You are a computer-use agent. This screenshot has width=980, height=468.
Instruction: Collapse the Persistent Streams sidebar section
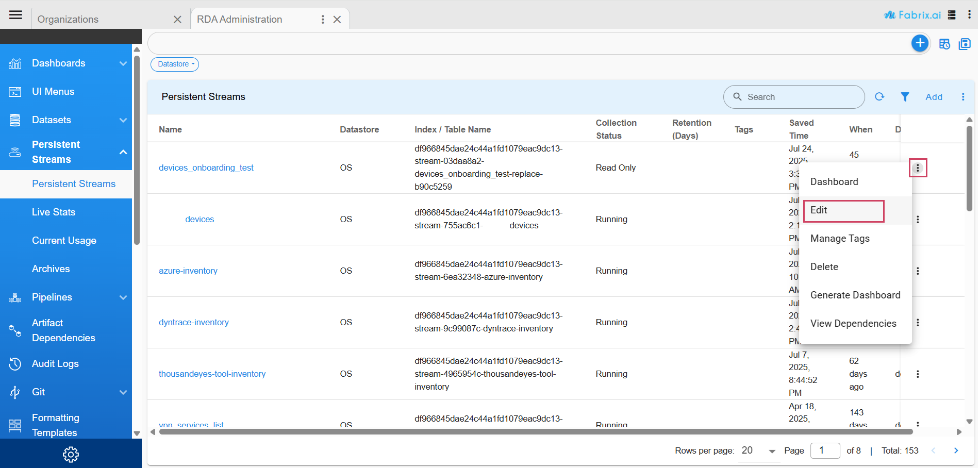coord(123,152)
